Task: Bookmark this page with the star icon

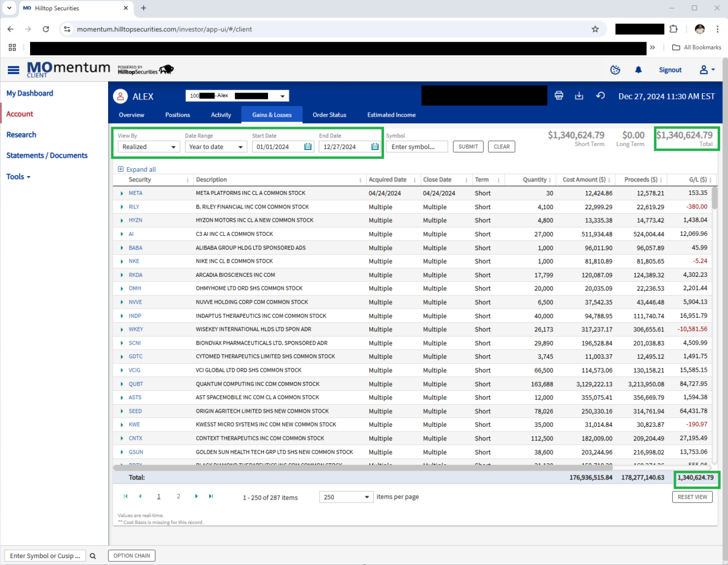Action: [x=595, y=29]
